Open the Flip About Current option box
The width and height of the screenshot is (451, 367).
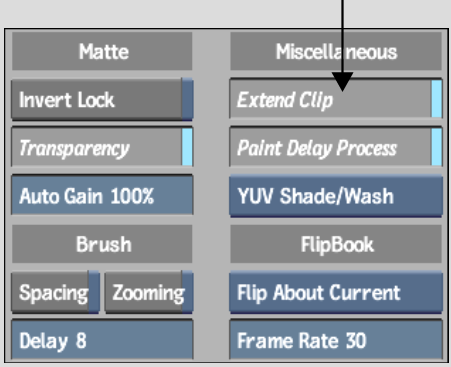point(336,293)
